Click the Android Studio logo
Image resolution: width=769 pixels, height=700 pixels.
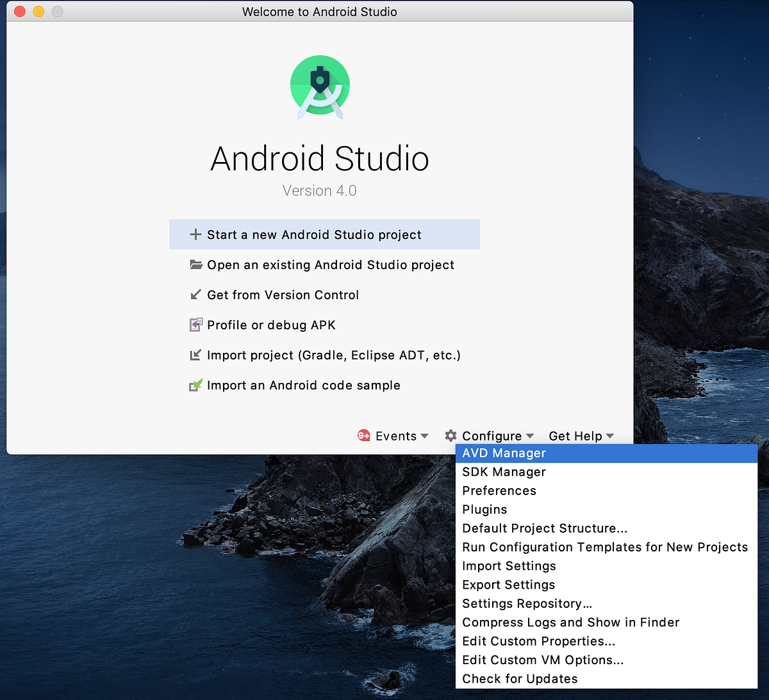point(320,87)
